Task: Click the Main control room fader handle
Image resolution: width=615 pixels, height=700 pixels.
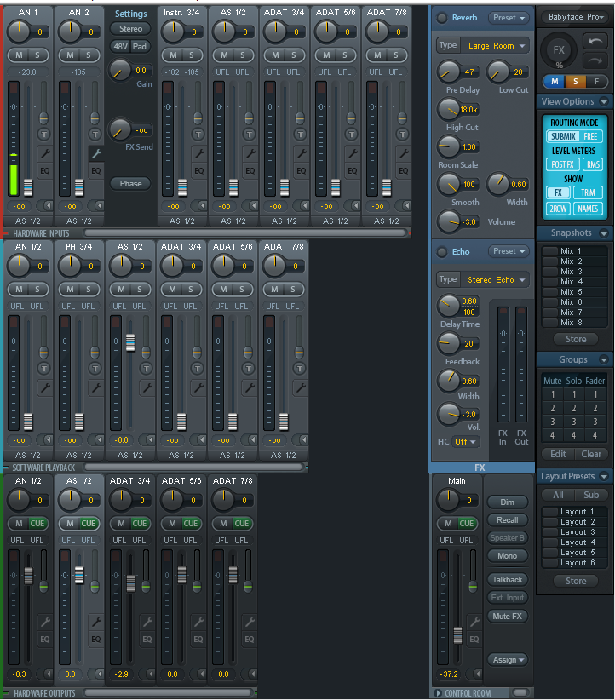Action: pyautogui.click(x=457, y=634)
